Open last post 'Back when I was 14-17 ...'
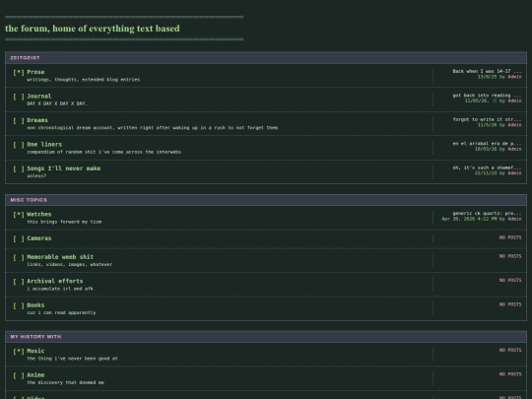The image size is (532, 399). tap(487, 71)
